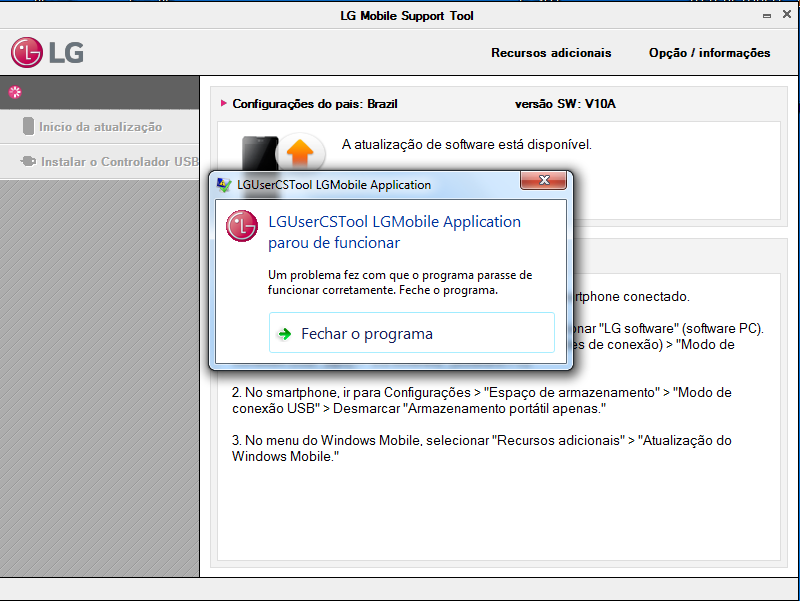Click the text 'Configurações do pais: Brazil'

point(315,104)
